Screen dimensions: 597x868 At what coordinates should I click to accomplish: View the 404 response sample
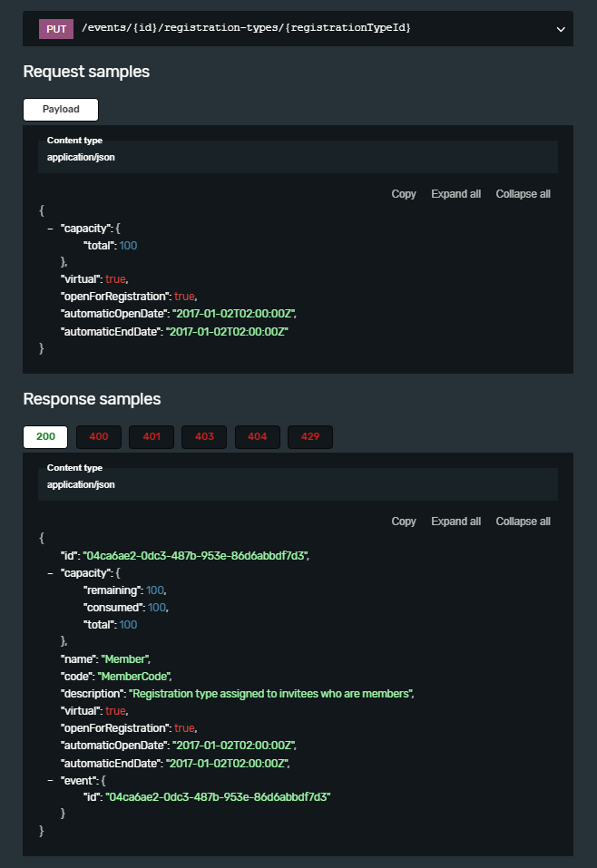258,436
